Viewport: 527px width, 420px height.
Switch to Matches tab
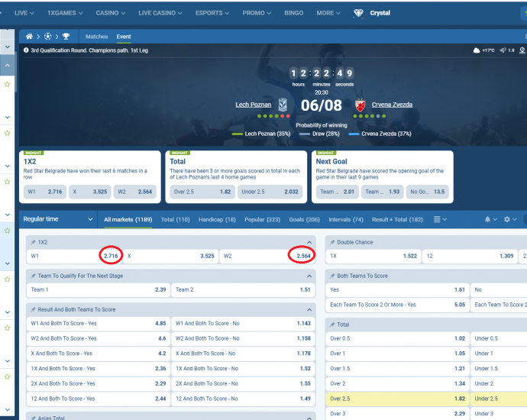point(97,37)
